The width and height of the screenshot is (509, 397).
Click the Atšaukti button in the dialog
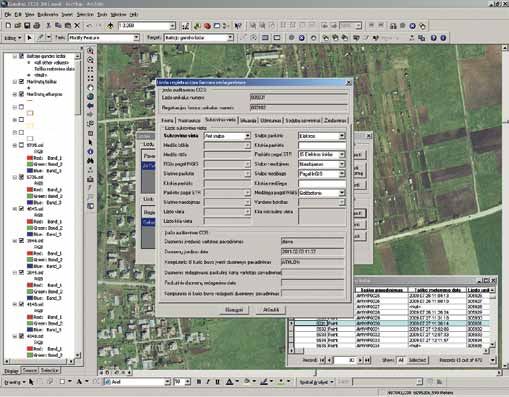pos(271,310)
